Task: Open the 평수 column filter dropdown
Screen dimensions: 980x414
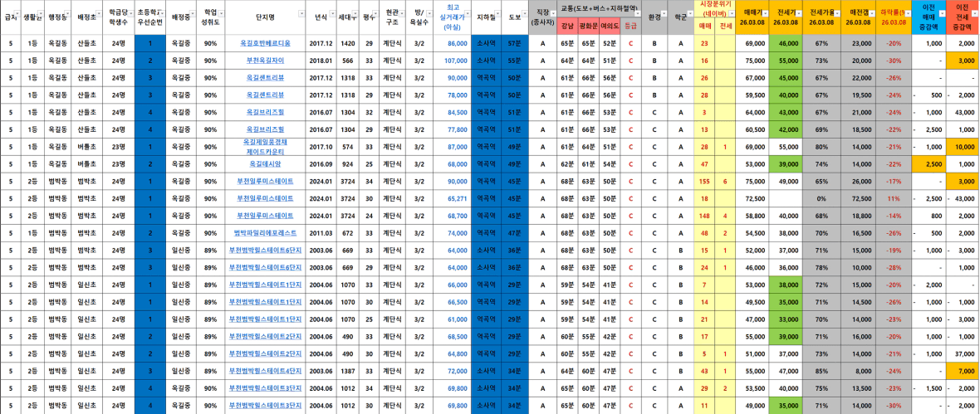Action: (x=375, y=12)
